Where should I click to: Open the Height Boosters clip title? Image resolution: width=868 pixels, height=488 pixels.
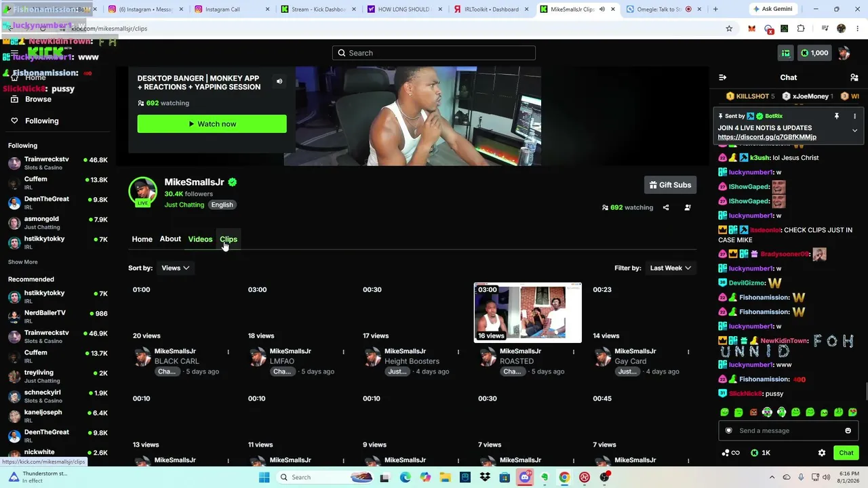pos(412,361)
